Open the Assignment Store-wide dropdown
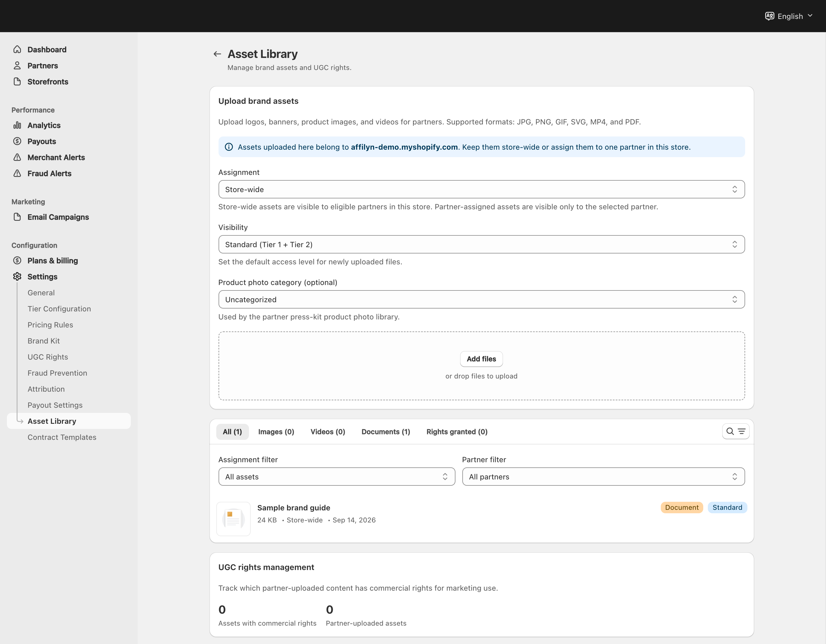The image size is (826, 644). click(482, 190)
